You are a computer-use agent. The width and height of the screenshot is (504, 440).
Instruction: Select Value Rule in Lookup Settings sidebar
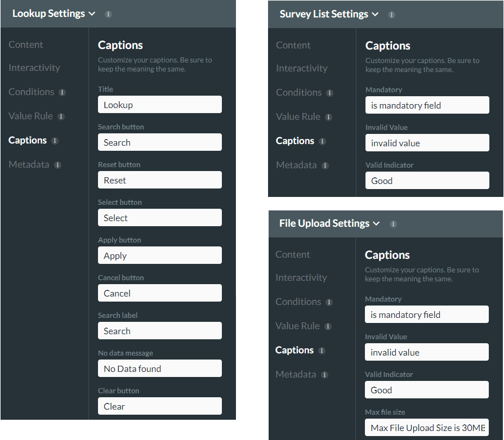coord(30,116)
